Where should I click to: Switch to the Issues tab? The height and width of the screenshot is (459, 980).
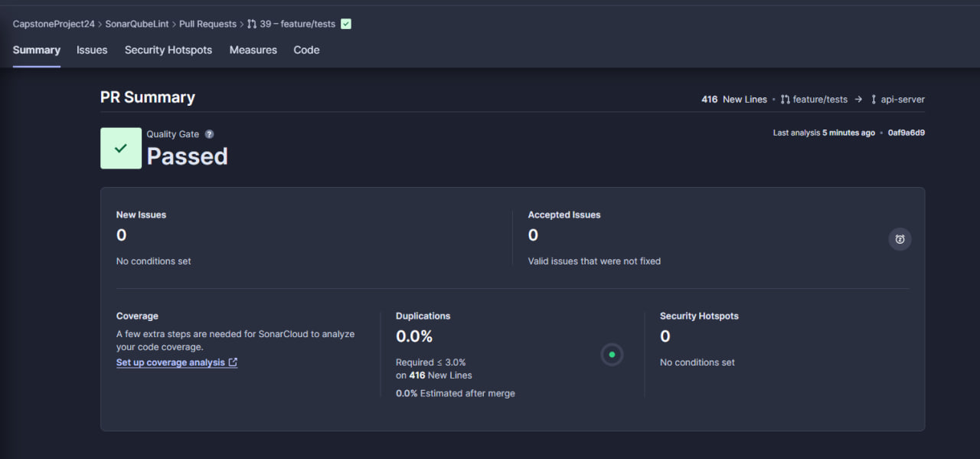(92, 50)
